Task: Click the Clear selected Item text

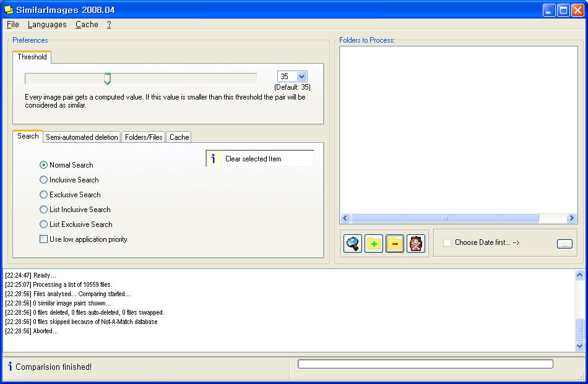Action: click(x=253, y=159)
